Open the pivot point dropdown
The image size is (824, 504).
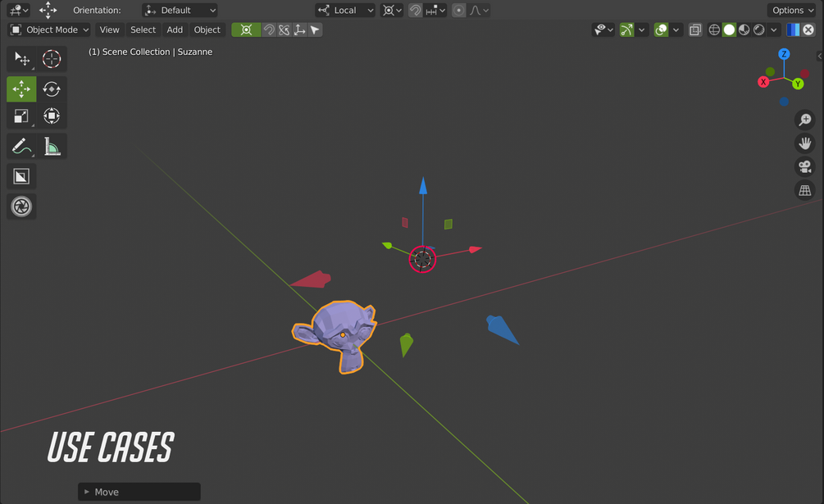392,10
